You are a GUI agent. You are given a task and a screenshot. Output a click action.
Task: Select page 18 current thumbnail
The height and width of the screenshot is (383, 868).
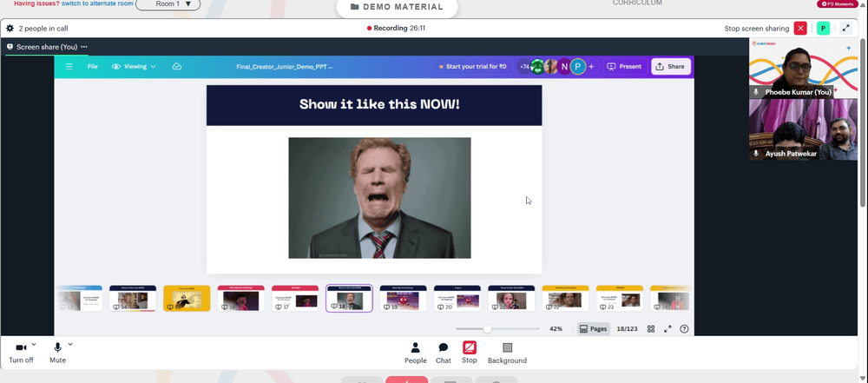click(349, 298)
